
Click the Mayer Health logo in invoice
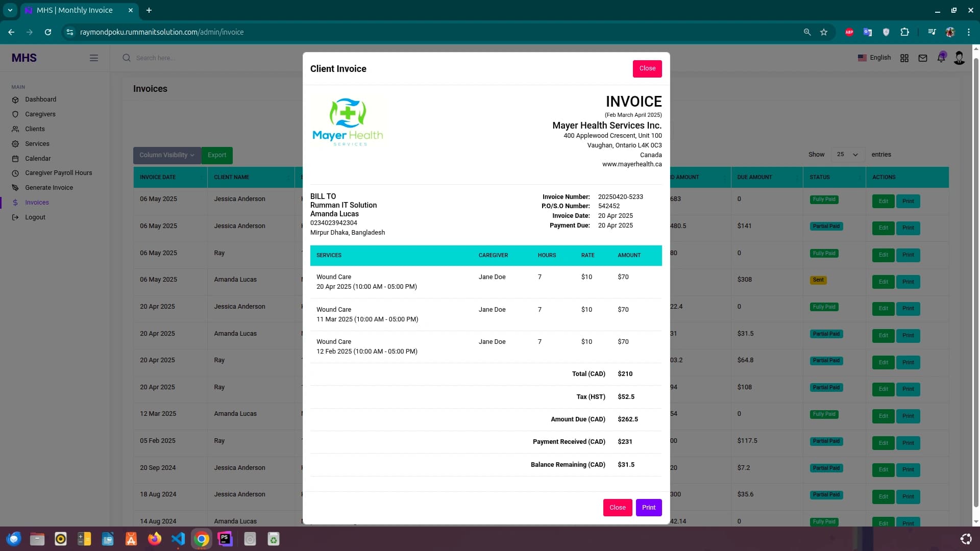[348, 122]
